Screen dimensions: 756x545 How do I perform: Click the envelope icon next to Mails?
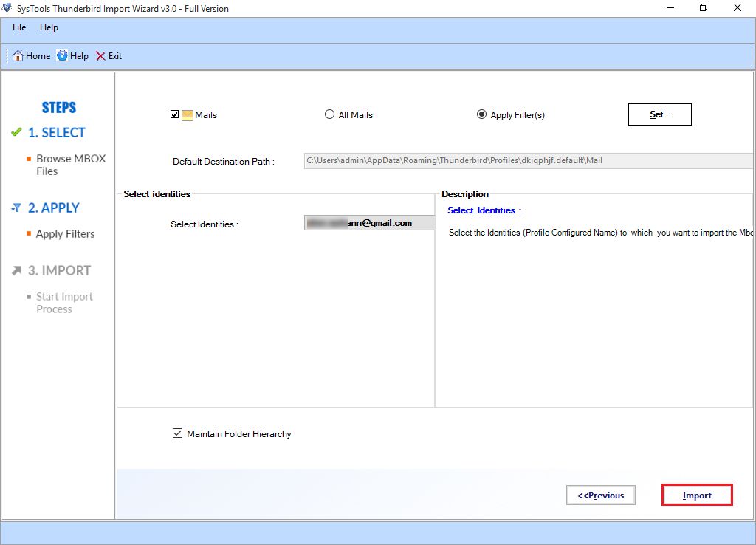pos(187,114)
